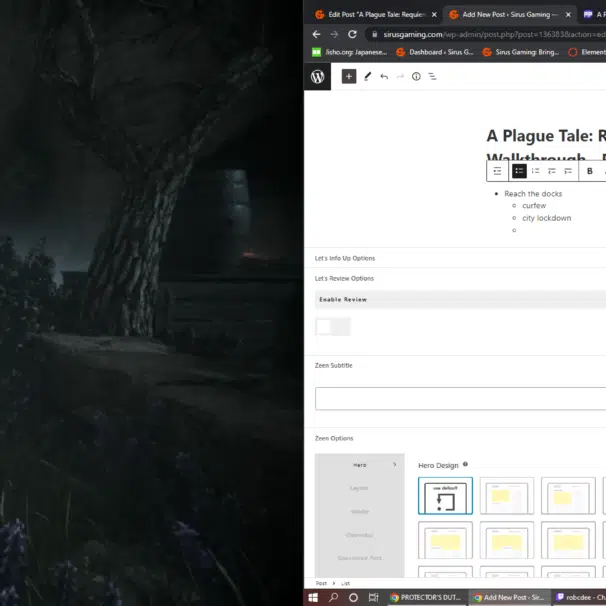Toggle the Enable Review switch
Viewport: 606px width, 606px height.
coord(332,327)
